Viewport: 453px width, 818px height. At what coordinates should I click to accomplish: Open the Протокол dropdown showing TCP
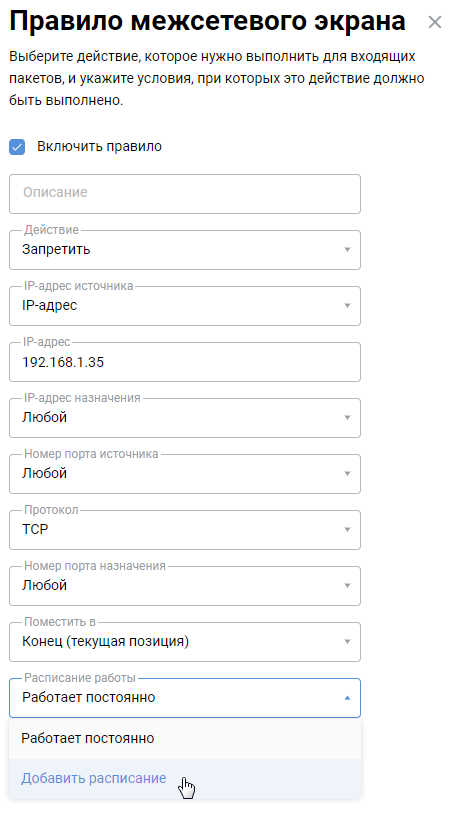tap(185, 530)
